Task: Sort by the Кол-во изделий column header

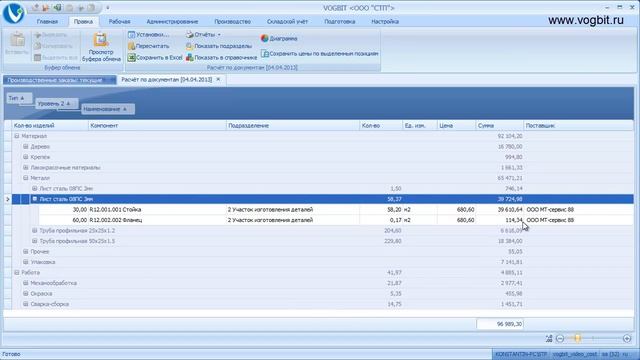Action: [50, 126]
